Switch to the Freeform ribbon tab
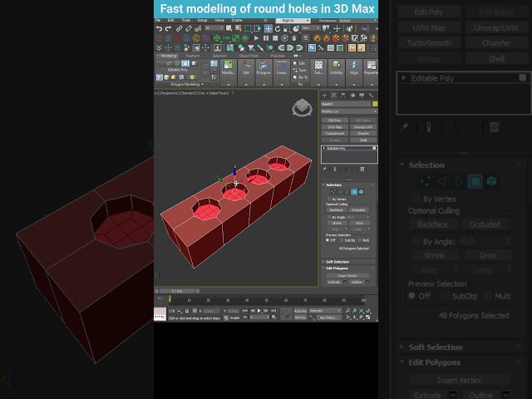The width and height of the screenshot is (532, 399). 193,56
